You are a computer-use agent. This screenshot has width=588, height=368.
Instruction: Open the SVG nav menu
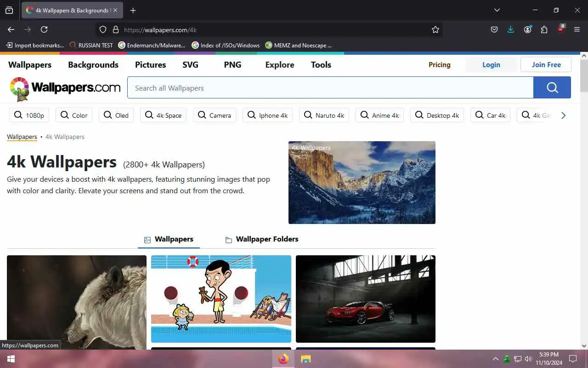pyautogui.click(x=190, y=65)
